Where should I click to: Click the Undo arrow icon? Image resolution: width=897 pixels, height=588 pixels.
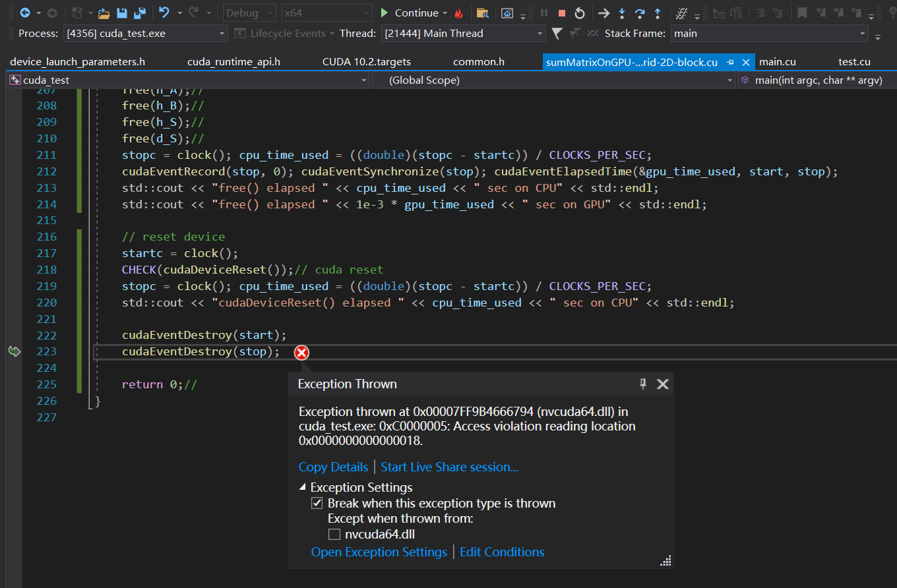pos(164,13)
